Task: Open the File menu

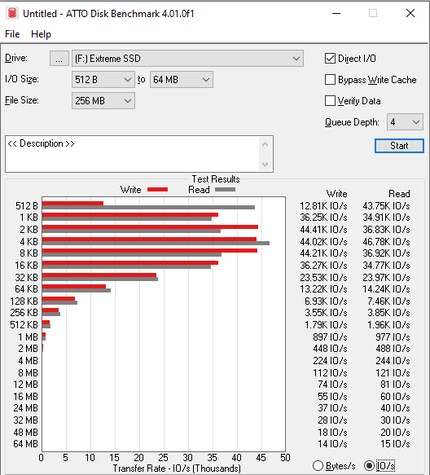Action: [x=12, y=34]
